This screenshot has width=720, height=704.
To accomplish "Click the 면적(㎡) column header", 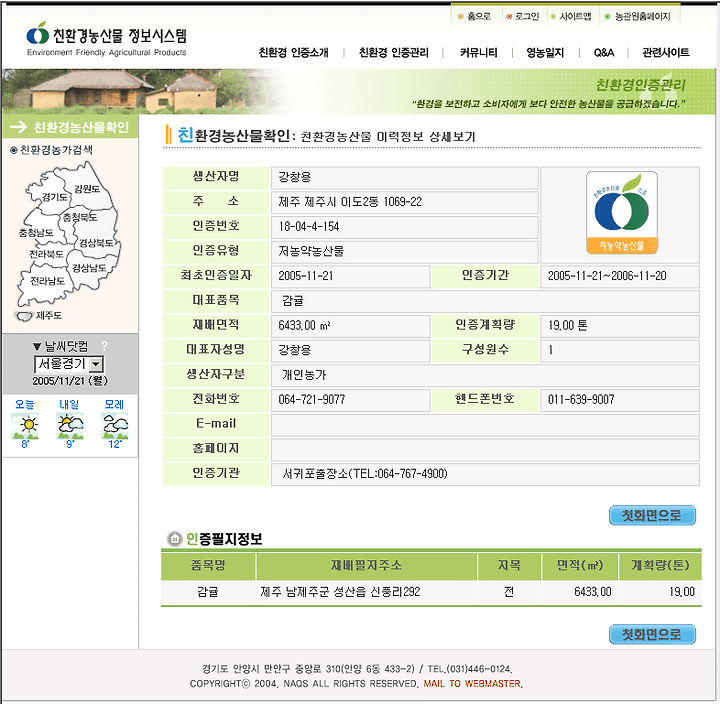I will tap(580, 565).
